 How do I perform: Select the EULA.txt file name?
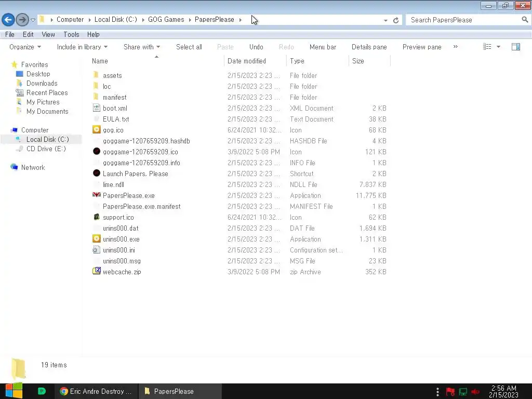(116, 119)
